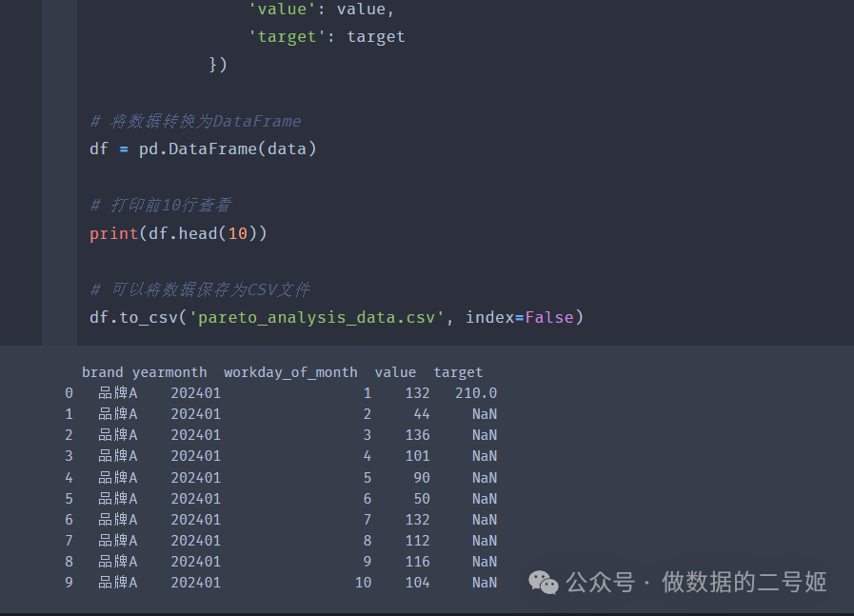This screenshot has width=854, height=616.
Task: Click the index number 6 in output
Action: (x=69, y=520)
